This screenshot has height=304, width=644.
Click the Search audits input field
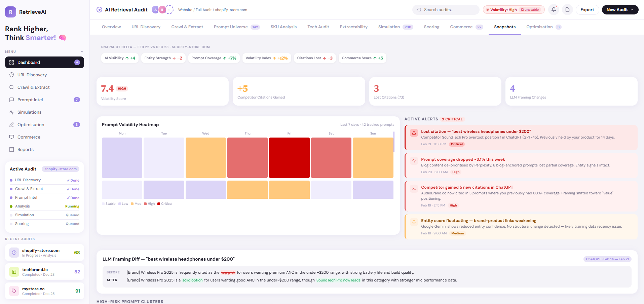tap(446, 9)
